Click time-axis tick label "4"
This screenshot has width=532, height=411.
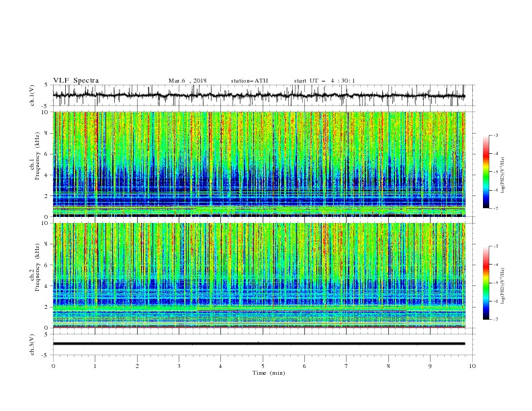pos(221,366)
